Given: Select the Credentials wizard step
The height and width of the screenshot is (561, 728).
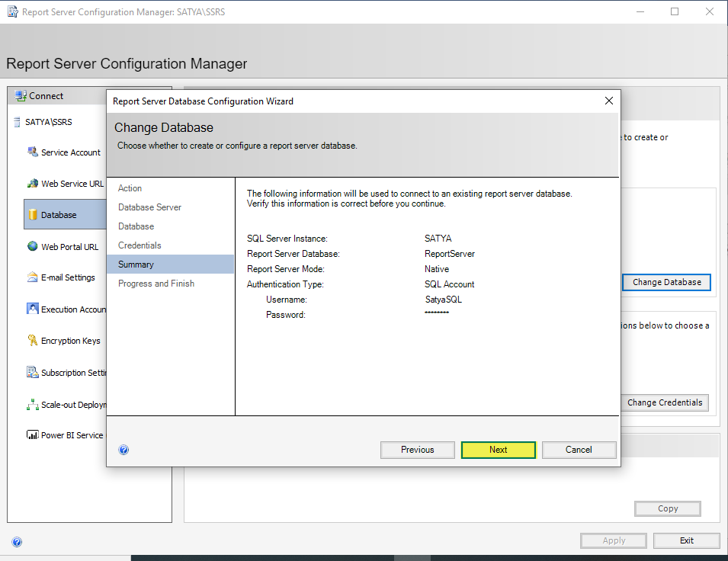Looking at the screenshot, I should pyautogui.click(x=140, y=245).
